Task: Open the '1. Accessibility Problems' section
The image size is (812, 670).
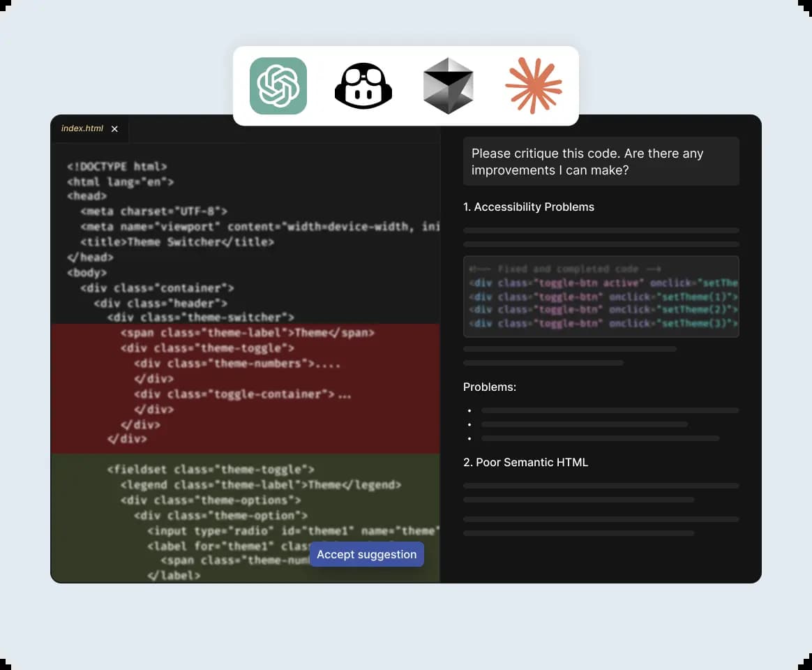Action: pyautogui.click(x=529, y=207)
